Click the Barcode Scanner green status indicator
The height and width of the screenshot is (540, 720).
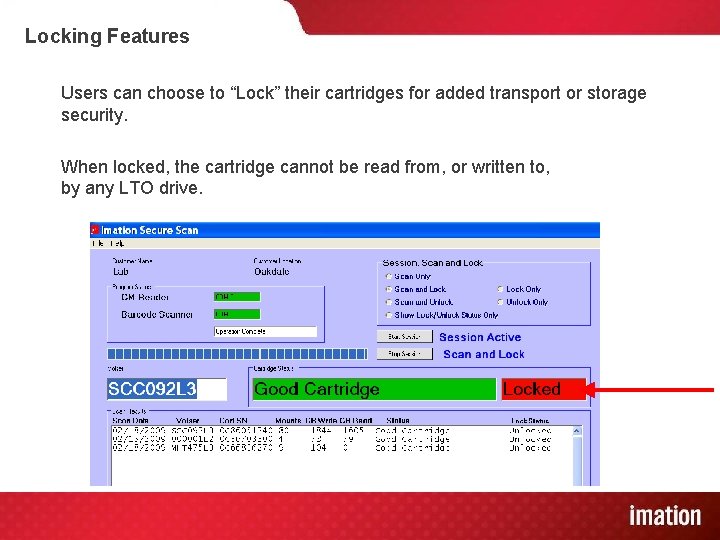coord(237,314)
